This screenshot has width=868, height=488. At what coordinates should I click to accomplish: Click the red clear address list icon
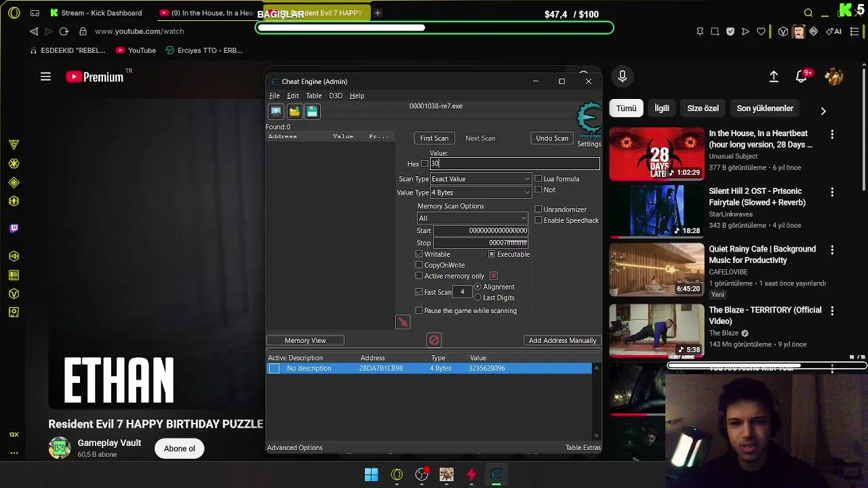coord(434,340)
